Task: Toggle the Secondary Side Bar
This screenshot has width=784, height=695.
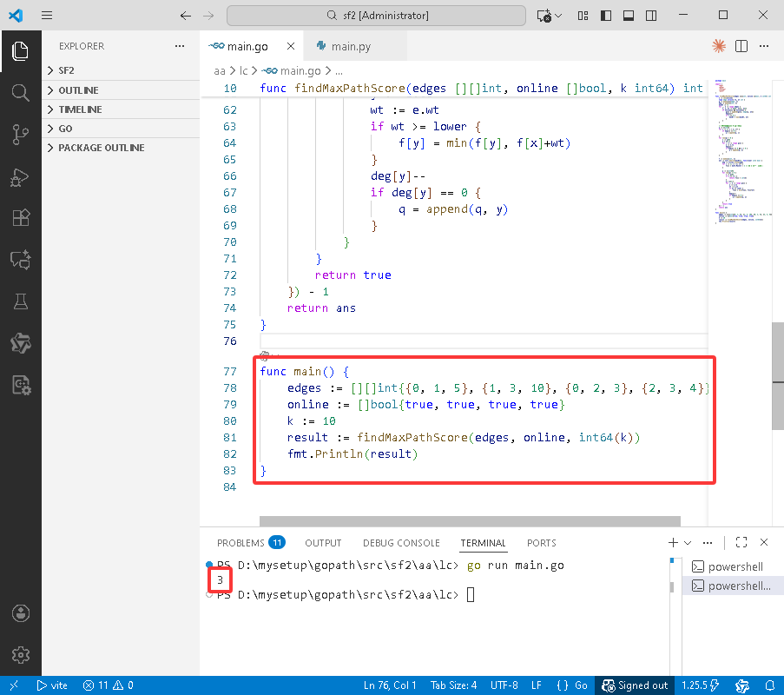Action: tap(651, 16)
